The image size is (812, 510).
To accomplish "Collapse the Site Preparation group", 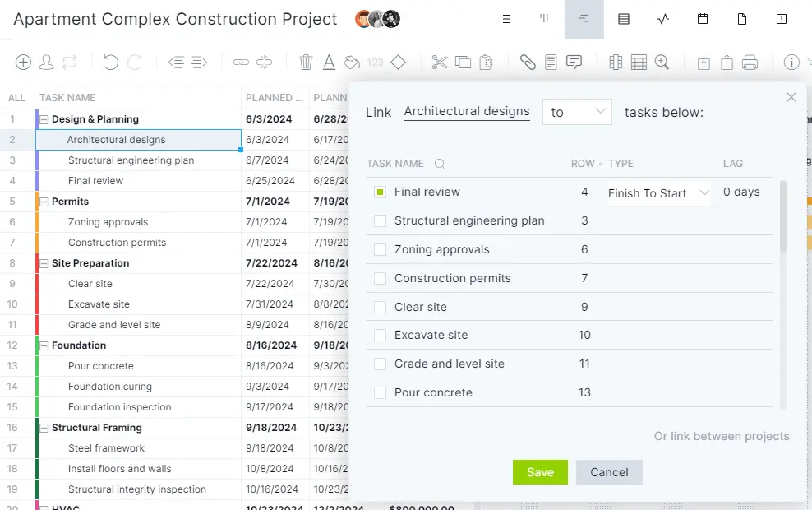I will (x=44, y=264).
